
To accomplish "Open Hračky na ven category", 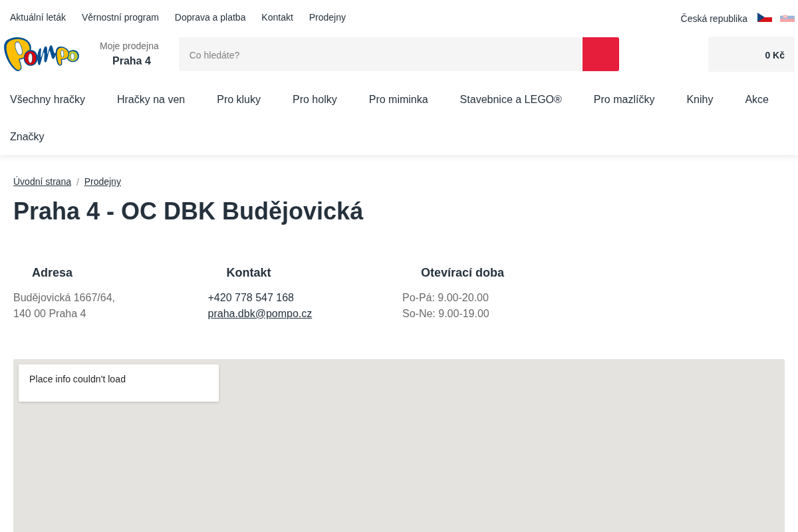I will click(x=151, y=100).
